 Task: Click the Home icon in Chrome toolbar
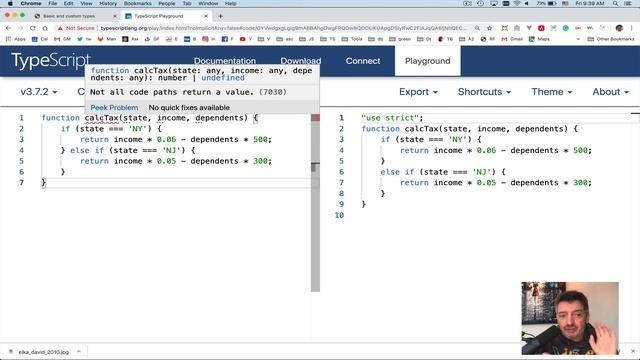45,28
